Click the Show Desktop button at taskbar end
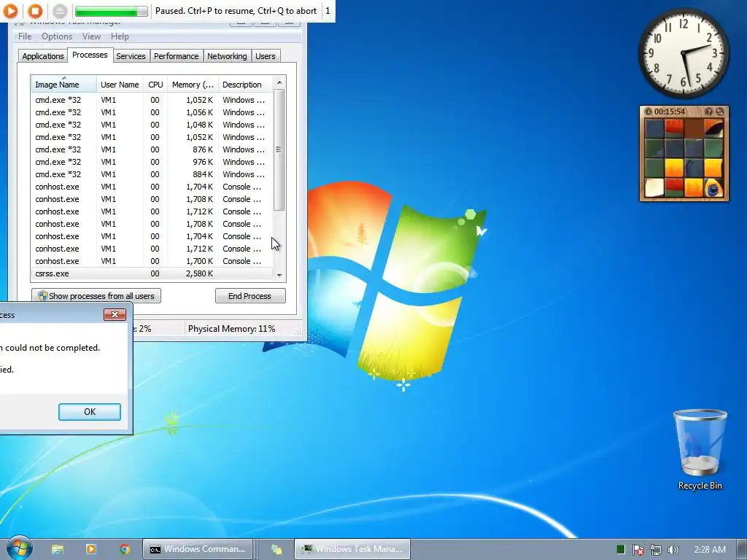 (741, 550)
